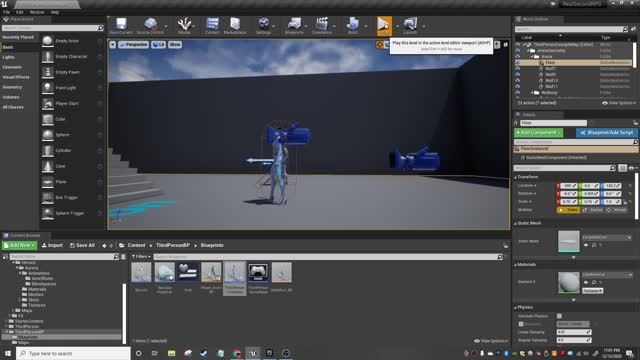Open the Blueprints toolbar icon
This screenshot has width=640, height=360.
294,26
